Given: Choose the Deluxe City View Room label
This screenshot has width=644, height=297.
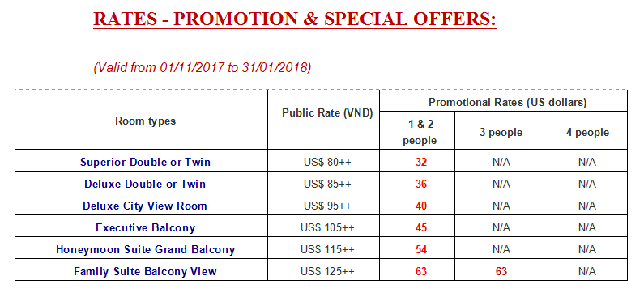Looking at the screenshot, I should click(145, 206).
